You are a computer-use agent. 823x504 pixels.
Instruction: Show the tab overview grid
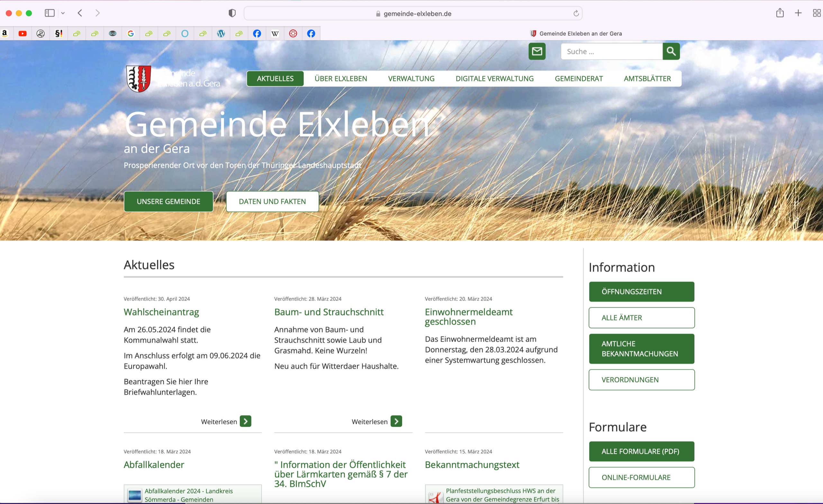(816, 13)
